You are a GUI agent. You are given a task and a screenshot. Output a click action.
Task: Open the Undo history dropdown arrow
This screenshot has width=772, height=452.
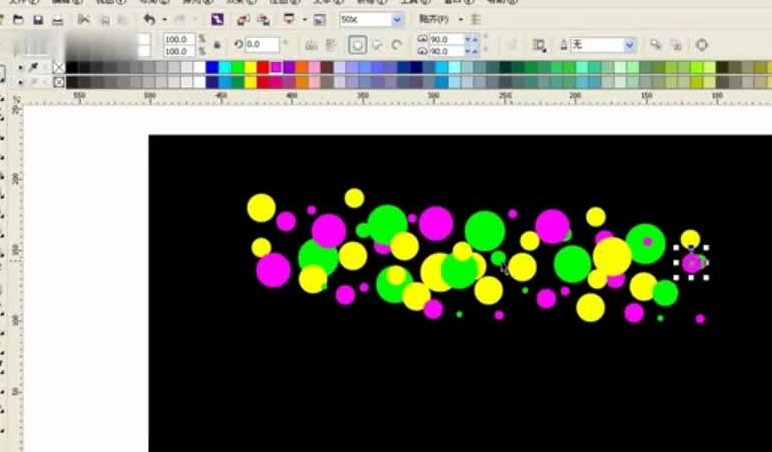164,20
